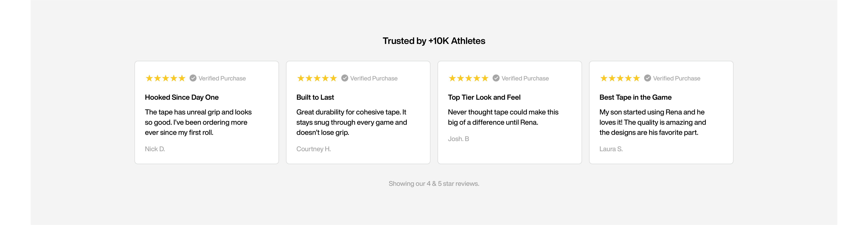Click the "Hooked Since Day One" review title
The image size is (868, 225).
pyautogui.click(x=182, y=97)
